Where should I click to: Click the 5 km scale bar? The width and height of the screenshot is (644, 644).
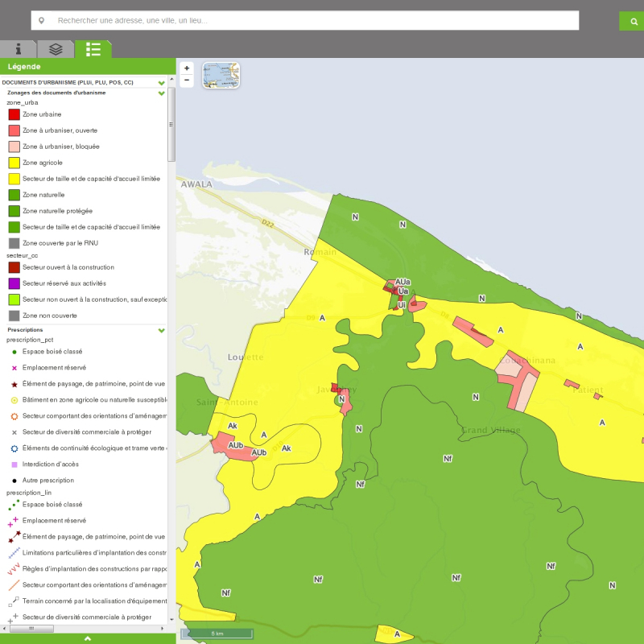217,634
